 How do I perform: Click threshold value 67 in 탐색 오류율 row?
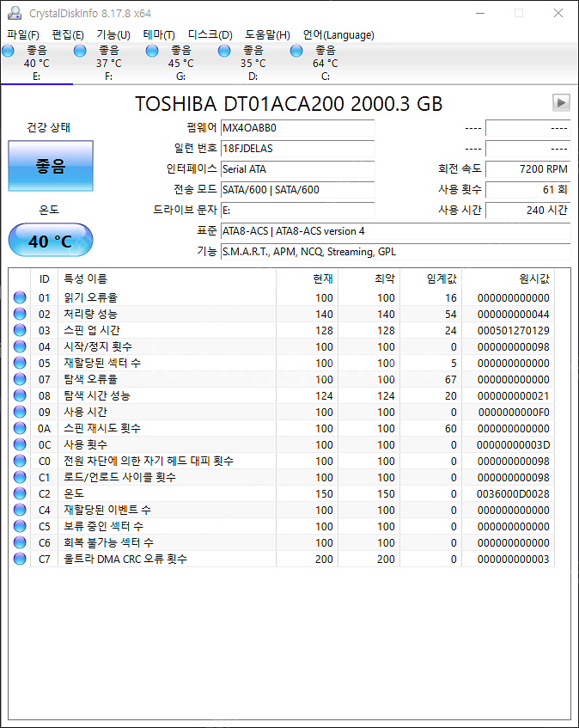click(x=450, y=380)
